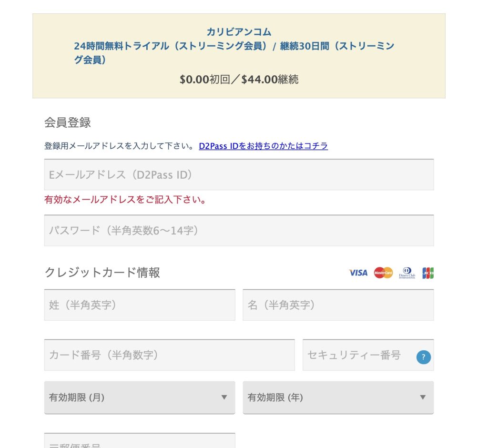Click the Visa card logo
Screen dimensions: 488x448
(358, 273)
